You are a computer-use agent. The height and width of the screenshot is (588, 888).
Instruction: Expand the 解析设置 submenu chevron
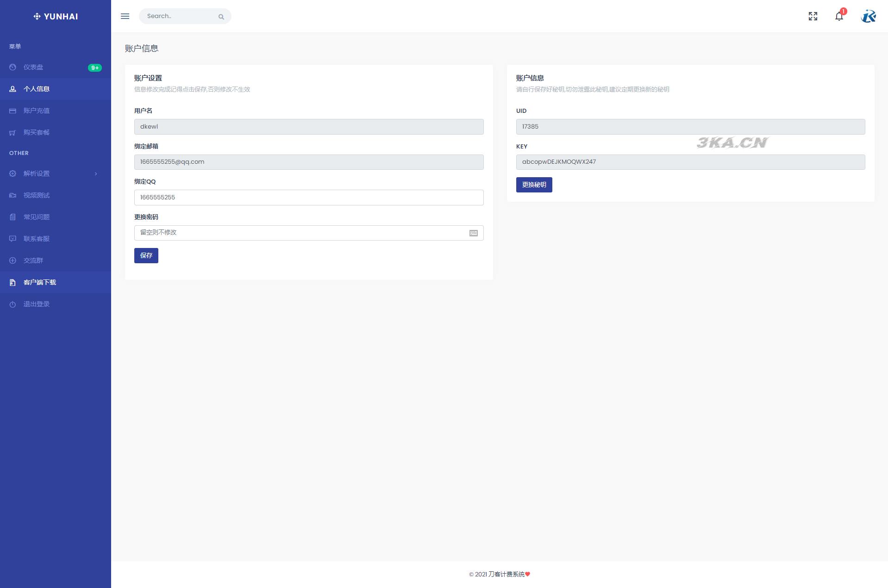click(96, 174)
